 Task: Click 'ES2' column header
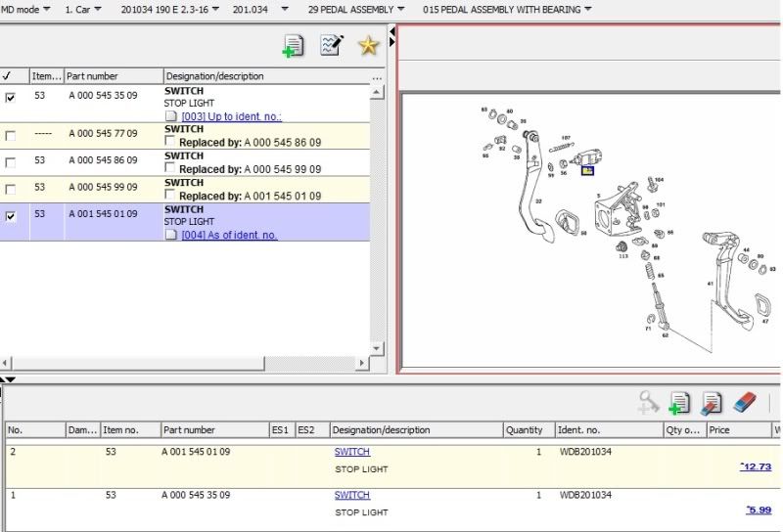click(x=312, y=429)
